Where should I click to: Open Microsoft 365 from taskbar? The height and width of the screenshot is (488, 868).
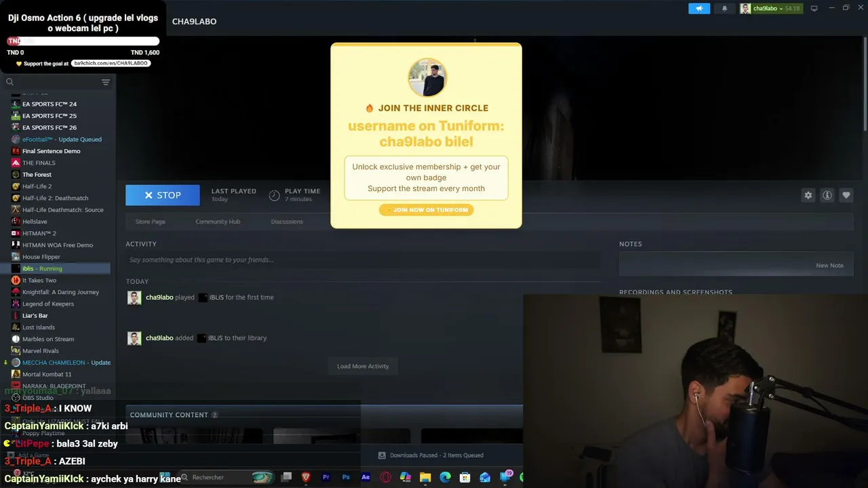[x=406, y=477]
